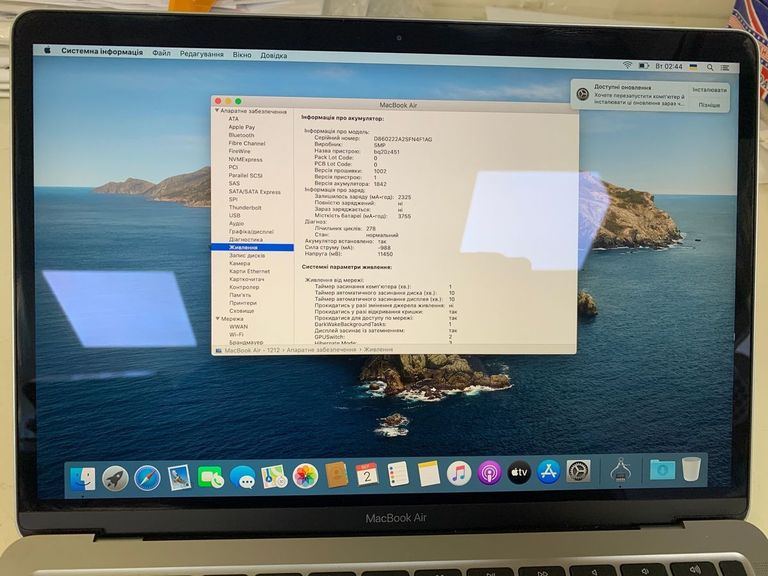
Task: Select Parallel SCSI in the sidebar
Action: 245,175
